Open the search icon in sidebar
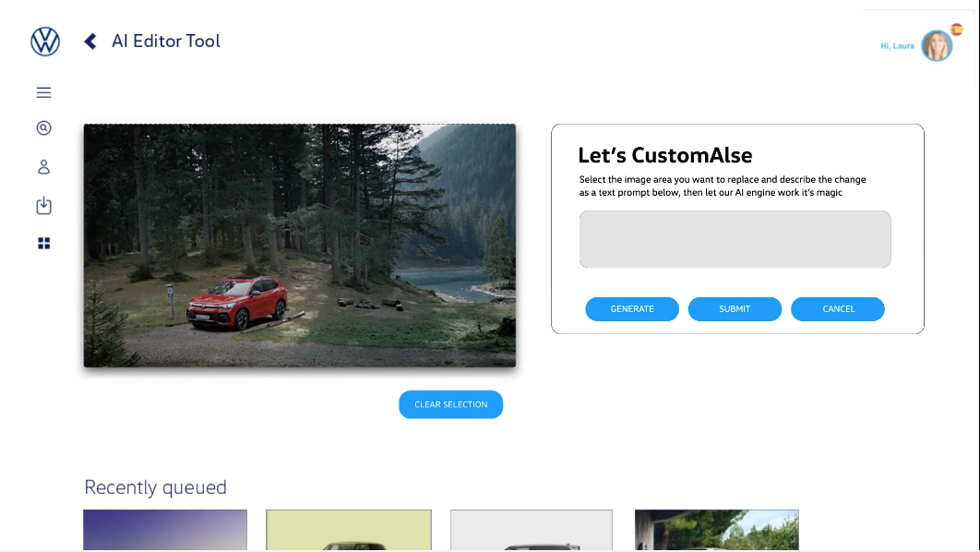Screen dimensions: 980x552 click(x=43, y=128)
